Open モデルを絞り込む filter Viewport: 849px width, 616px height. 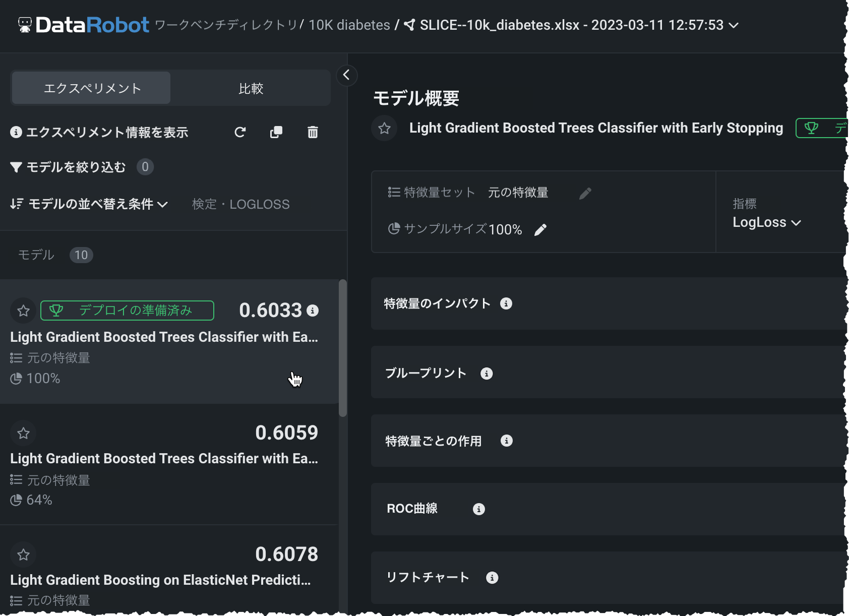pyautogui.click(x=68, y=167)
